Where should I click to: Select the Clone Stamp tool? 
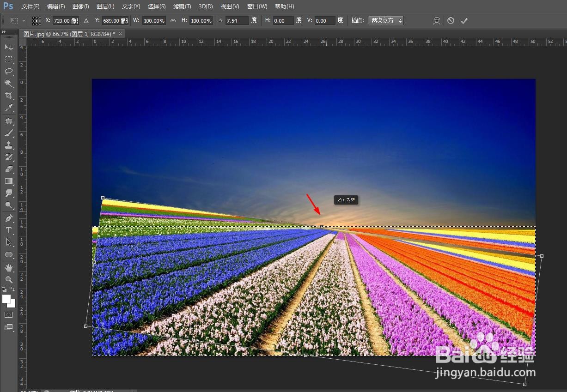(9, 145)
